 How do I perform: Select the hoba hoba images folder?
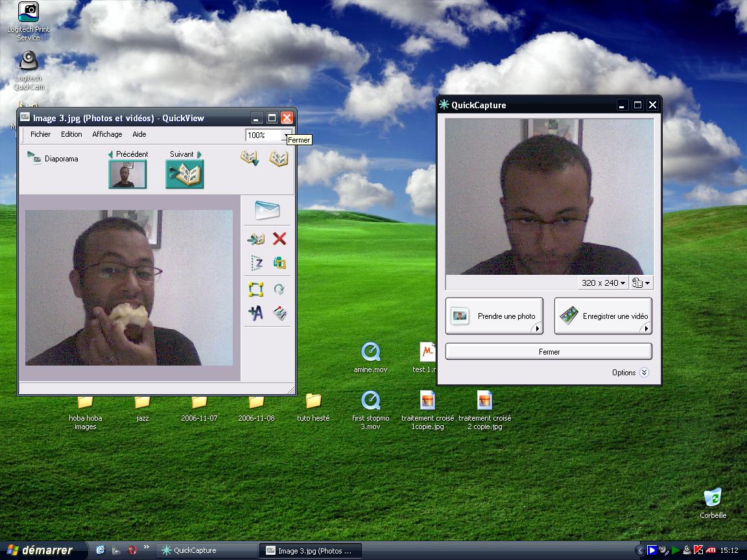[86, 412]
